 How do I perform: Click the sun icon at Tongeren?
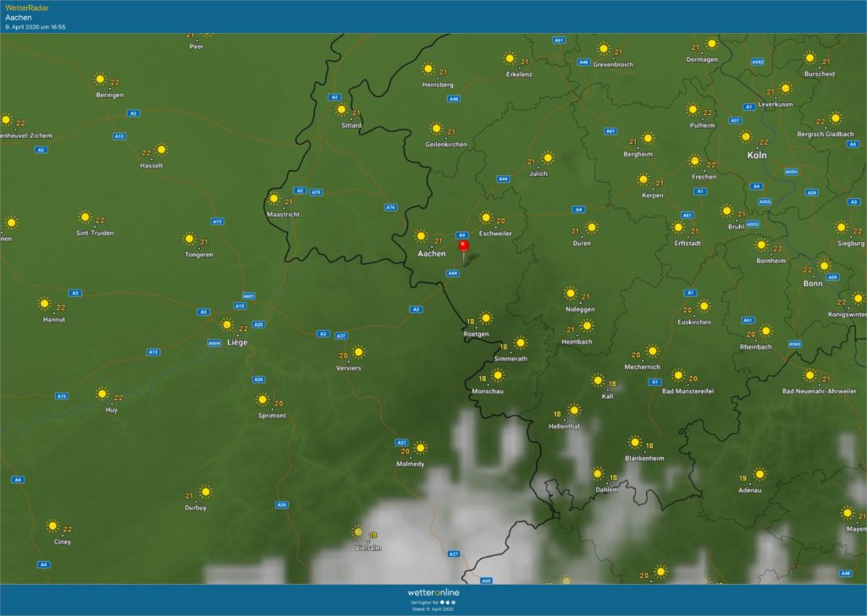(x=190, y=239)
